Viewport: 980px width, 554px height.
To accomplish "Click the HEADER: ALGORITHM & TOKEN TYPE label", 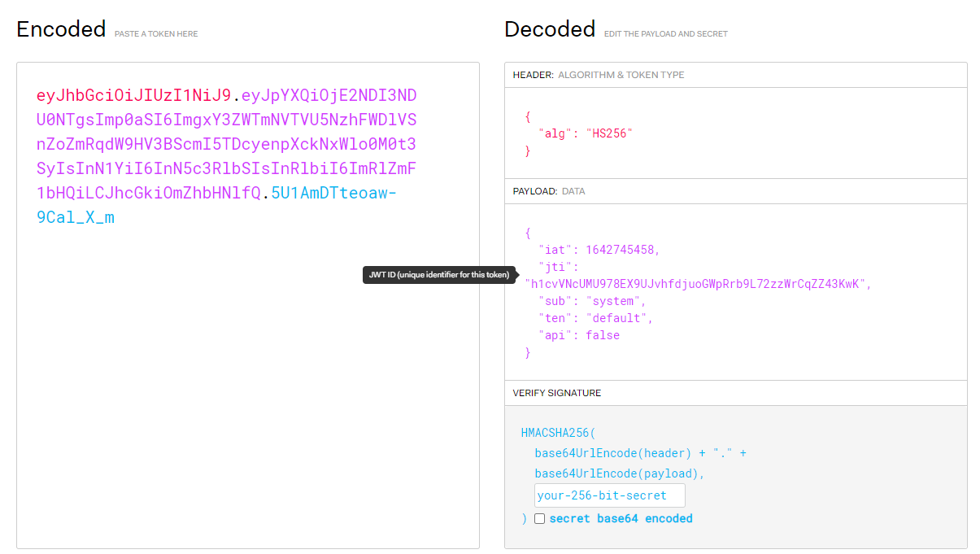I will (598, 75).
